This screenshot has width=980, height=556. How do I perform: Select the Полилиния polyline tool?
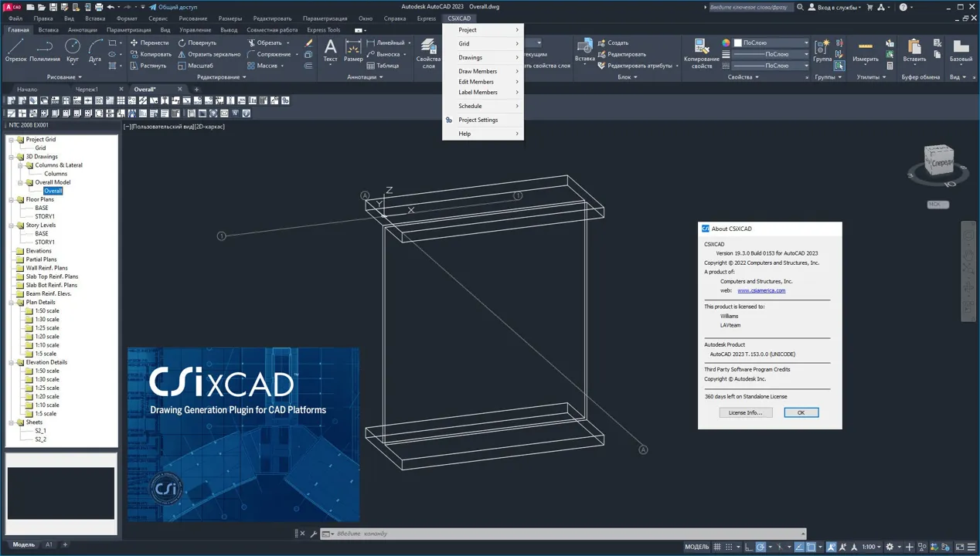click(x=45, y=50)
